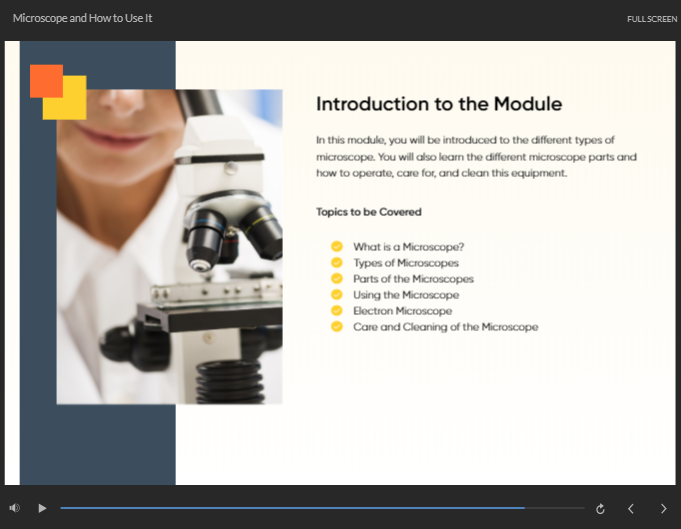Screen dimensions: 681x529
Task: Select the check icon beside Electron Microscope
Action: tap(337, 311)
